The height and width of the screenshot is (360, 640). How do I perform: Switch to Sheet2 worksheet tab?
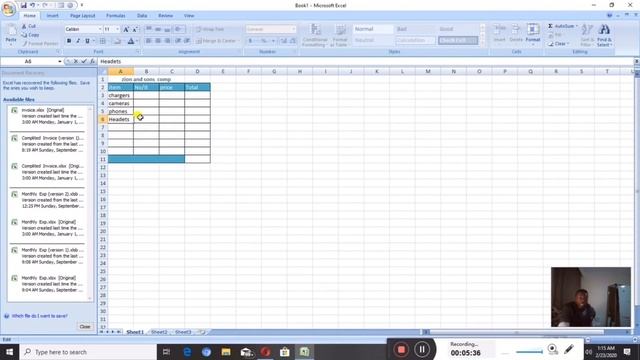pos(159,332)
